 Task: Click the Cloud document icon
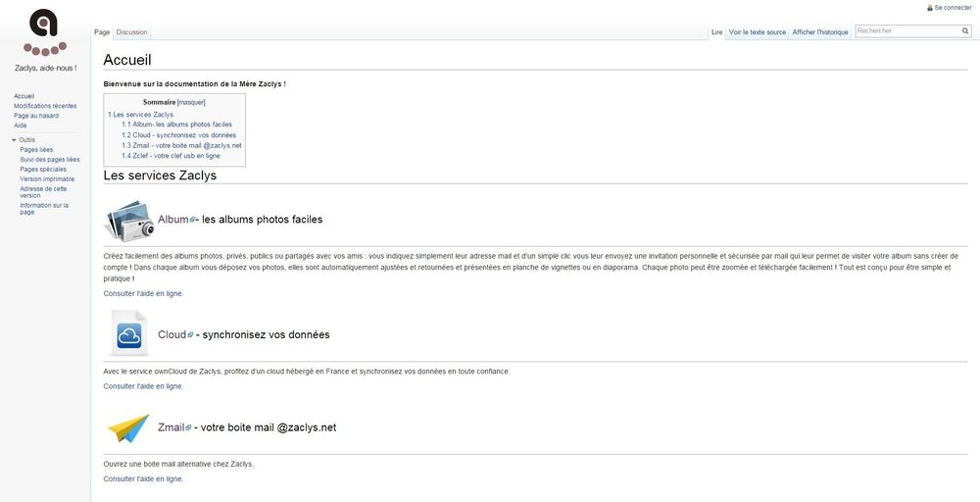[129, 334]
